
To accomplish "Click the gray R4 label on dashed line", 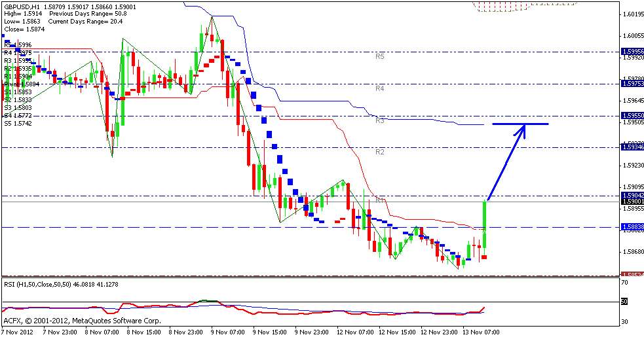I will [x=379, y=88].
